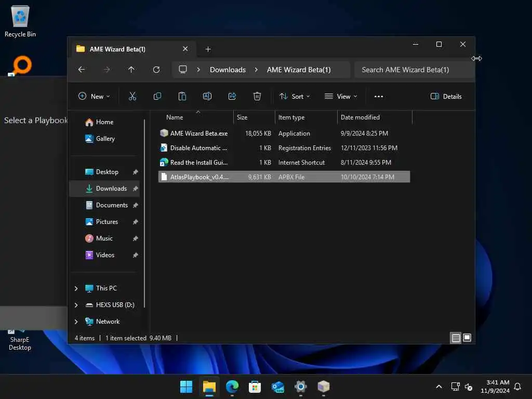Open Microsoft Store from taskbar
The image size is (532, 399).
[255, 387]
